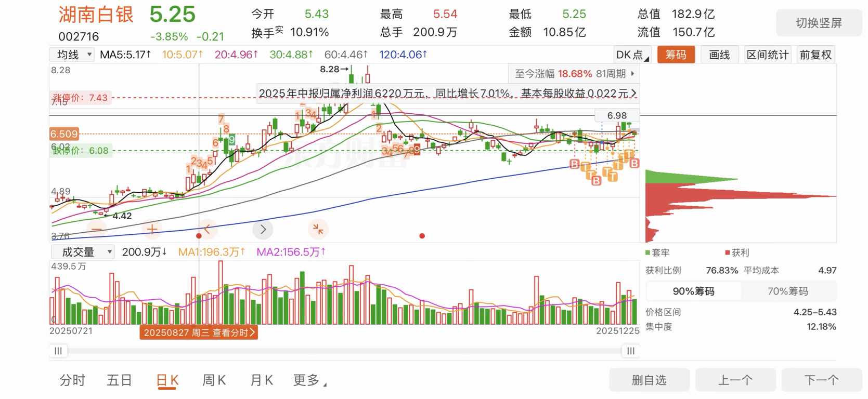868x399 pixels.
Task: Open the 2025年中报 net profit announcement
Action: 448,94
